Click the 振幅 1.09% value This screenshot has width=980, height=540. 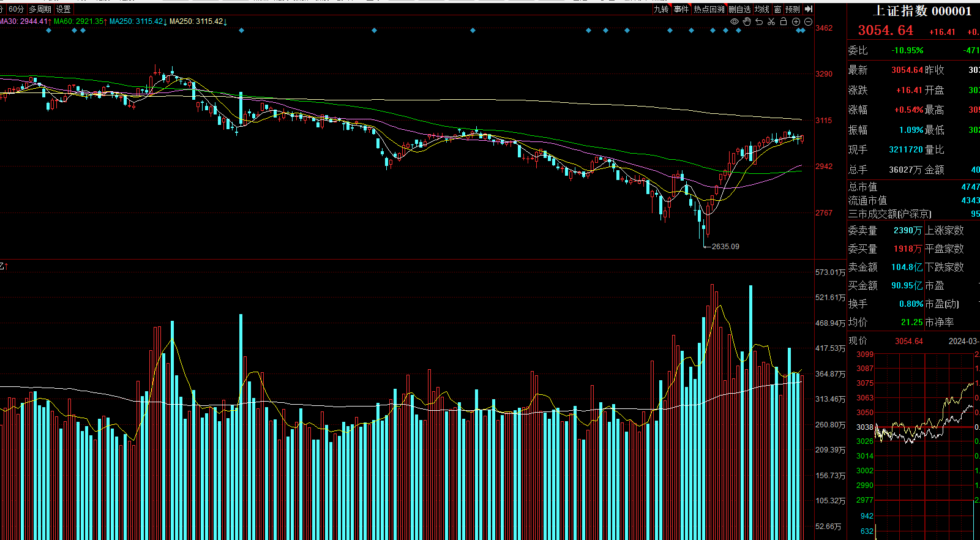911,130
